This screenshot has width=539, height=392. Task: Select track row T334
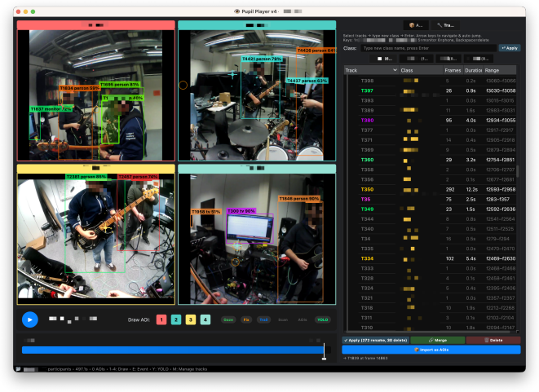[x=431, y=258]
